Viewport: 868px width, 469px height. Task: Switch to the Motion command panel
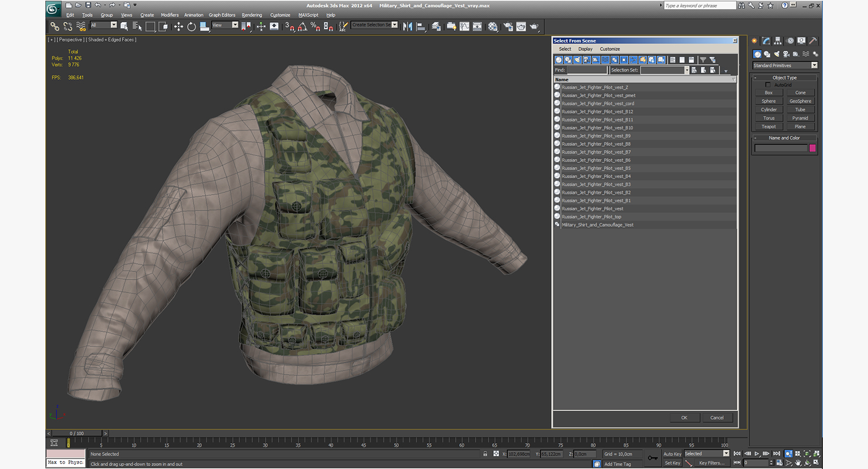(789, 41)
